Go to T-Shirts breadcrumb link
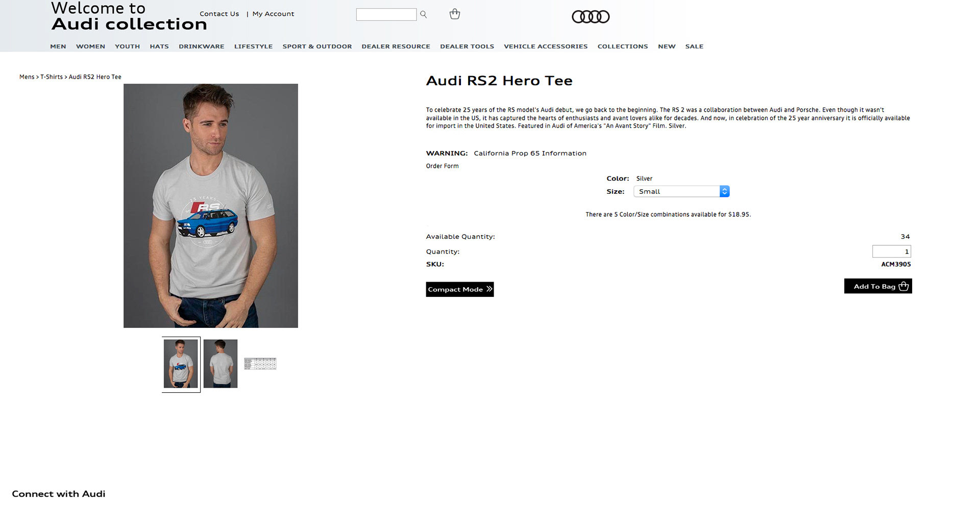 coord(52,77)
